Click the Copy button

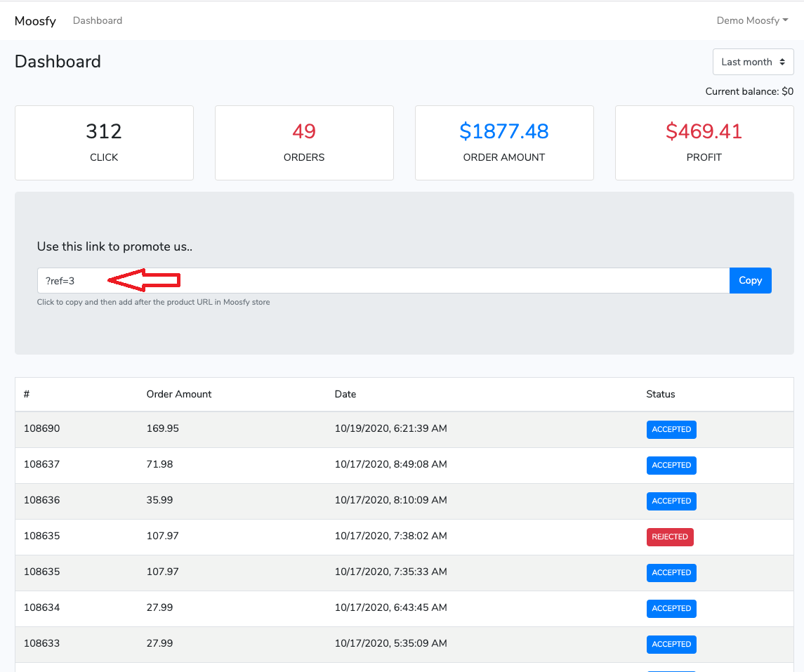(x=750, y=280)
